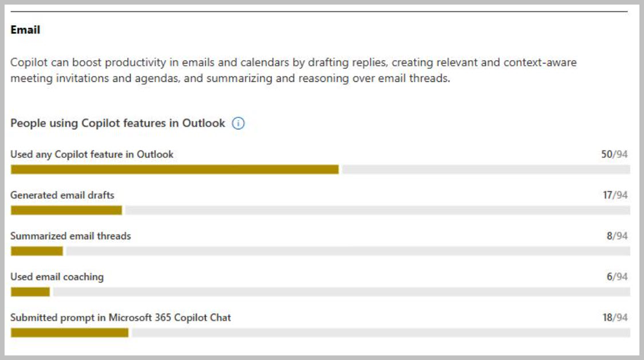Click the gold bar for any Copilot feature

175,169
